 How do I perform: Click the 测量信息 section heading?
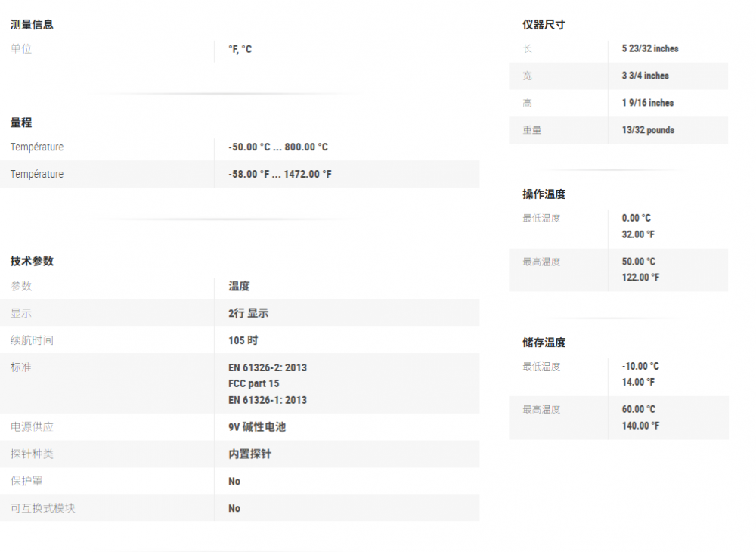click(x=32, y=25)
